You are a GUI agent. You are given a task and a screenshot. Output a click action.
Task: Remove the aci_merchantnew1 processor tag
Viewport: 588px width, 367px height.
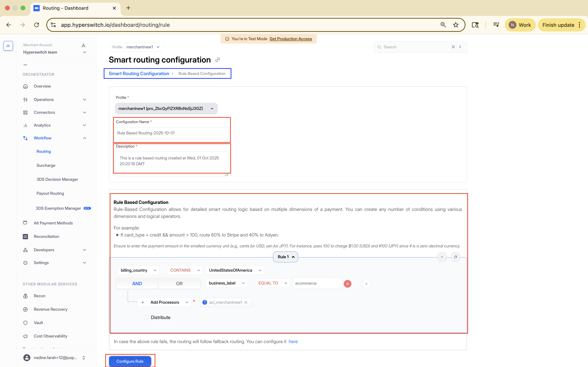point(246,302)
